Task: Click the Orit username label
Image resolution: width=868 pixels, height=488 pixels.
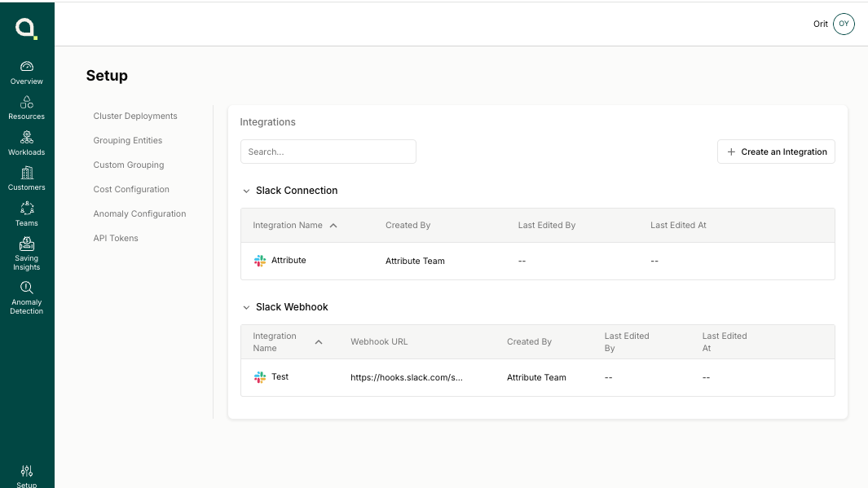Action: tap(821, 24)
